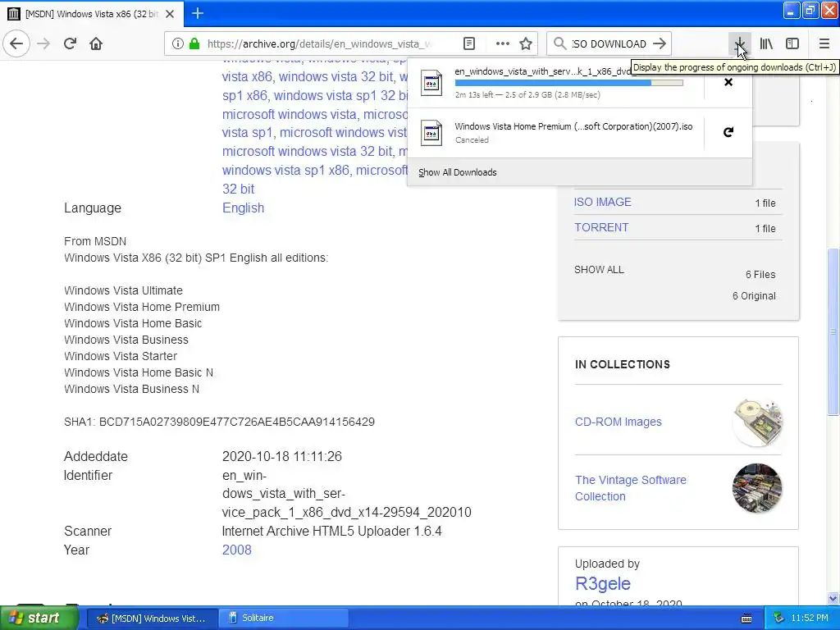
Task: Show sidebars icon in toolbar
Action: [x=792, y=43]
